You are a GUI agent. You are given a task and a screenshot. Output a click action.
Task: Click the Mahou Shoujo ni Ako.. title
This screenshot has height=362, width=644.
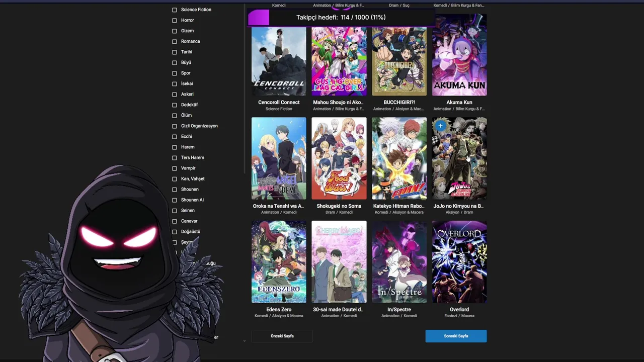(x=338, y=103)
